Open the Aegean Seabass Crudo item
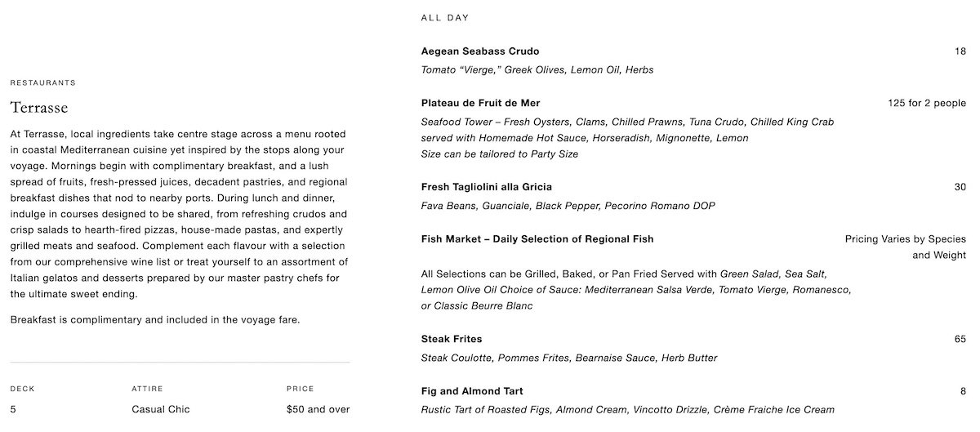980x432 pixels. coord(480,51)
